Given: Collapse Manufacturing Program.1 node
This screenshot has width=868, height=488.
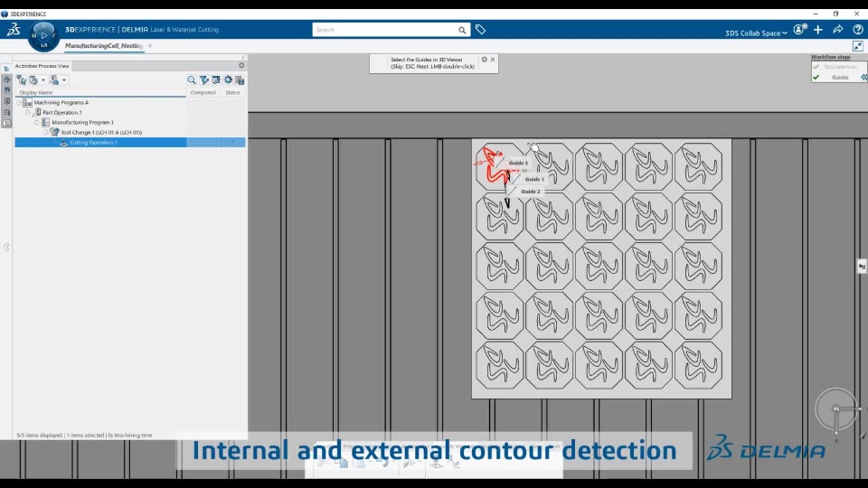Looking at the screenshot, I should [x=36, y=122].
